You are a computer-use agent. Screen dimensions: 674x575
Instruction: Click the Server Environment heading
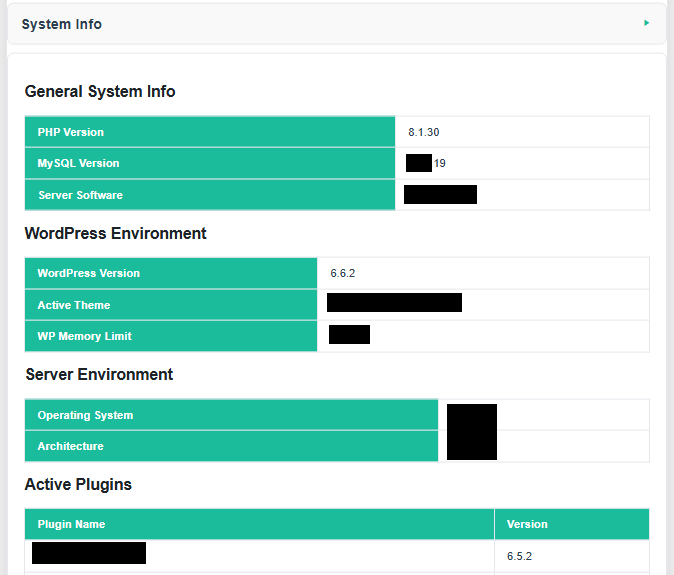pos(99,374)
